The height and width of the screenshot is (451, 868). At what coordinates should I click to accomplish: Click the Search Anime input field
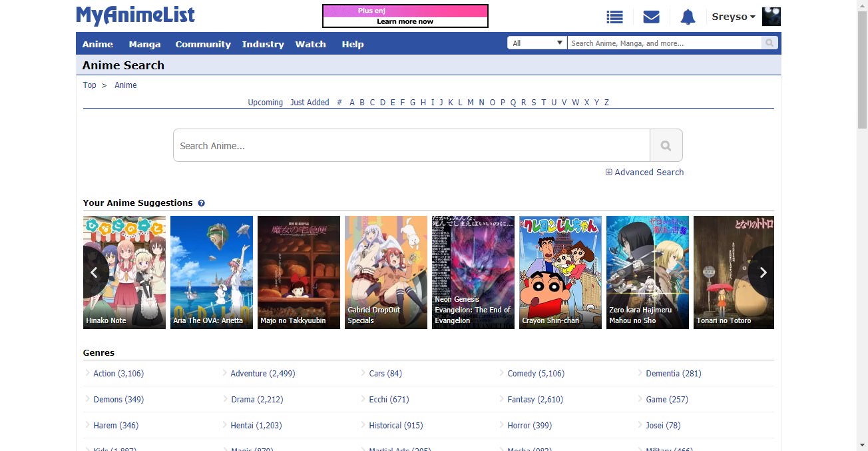coord(411,145)
